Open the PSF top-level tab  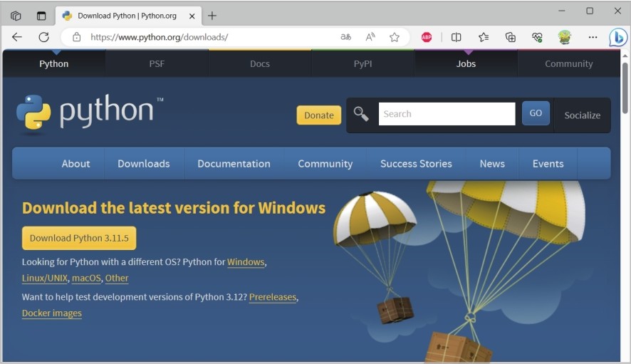[x=157, y=63]
